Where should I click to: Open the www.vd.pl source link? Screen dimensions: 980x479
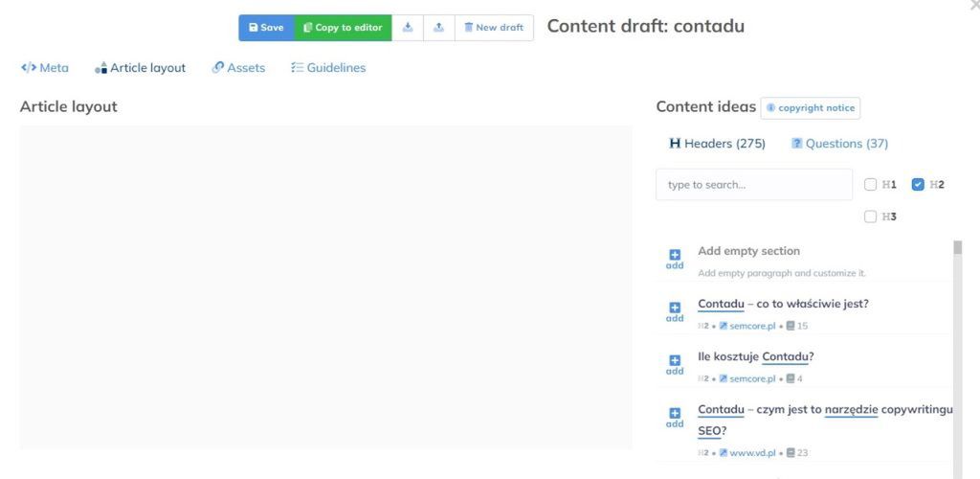tap(749, 452)
